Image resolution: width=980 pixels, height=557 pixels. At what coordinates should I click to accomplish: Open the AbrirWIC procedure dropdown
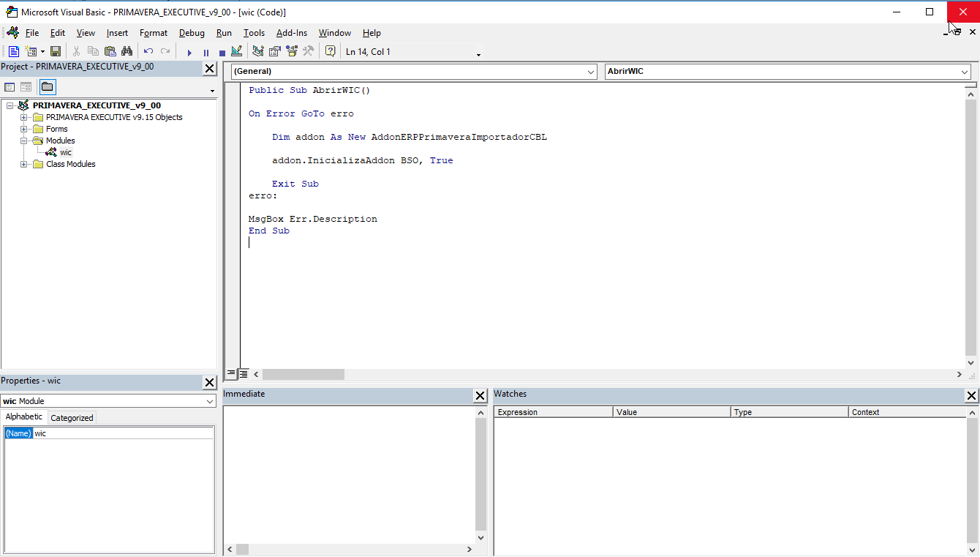click(x=965, y=72)
